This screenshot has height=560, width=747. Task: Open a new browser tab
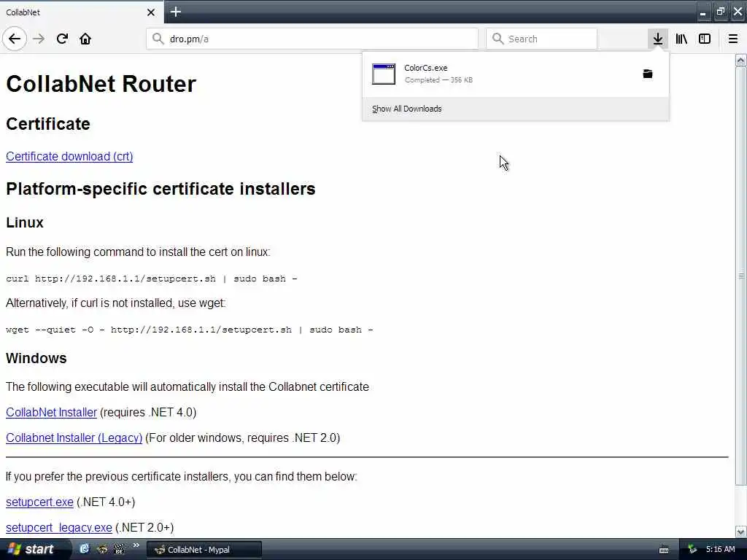[176, 12]
